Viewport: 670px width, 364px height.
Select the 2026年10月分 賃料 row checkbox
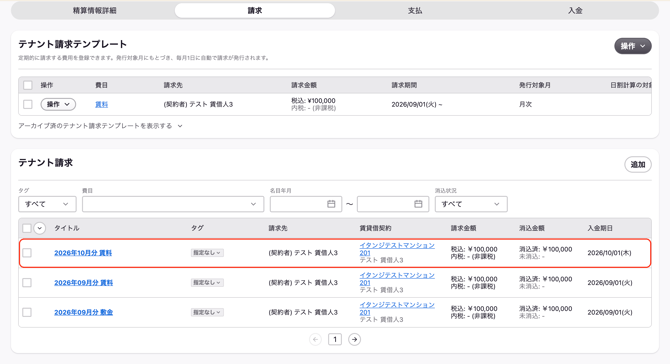click(x=27, y=253)
